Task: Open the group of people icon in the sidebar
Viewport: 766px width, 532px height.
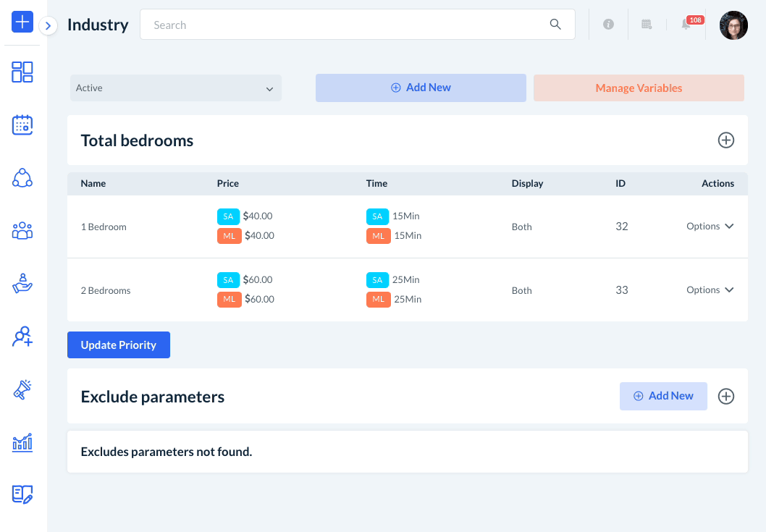Action: point(22,231)
